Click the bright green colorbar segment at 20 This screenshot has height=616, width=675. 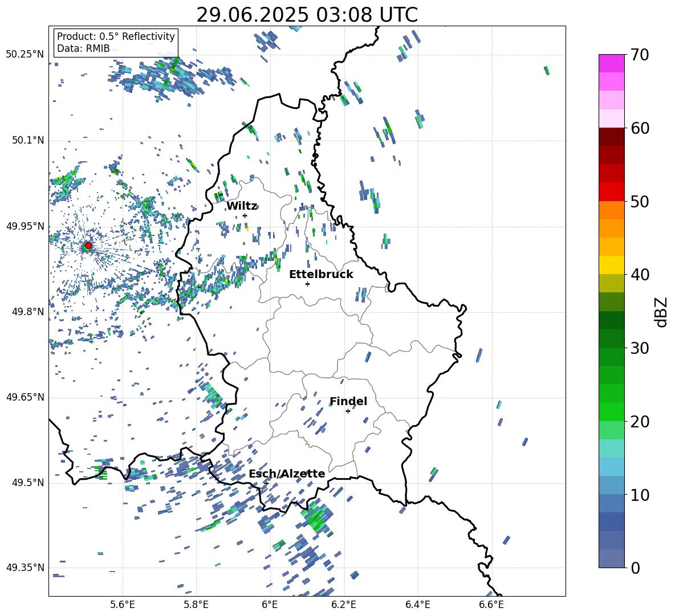pos(611,411)
